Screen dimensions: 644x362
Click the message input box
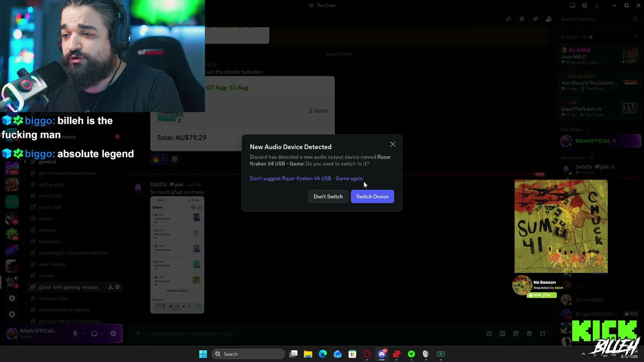click(312, 333)
